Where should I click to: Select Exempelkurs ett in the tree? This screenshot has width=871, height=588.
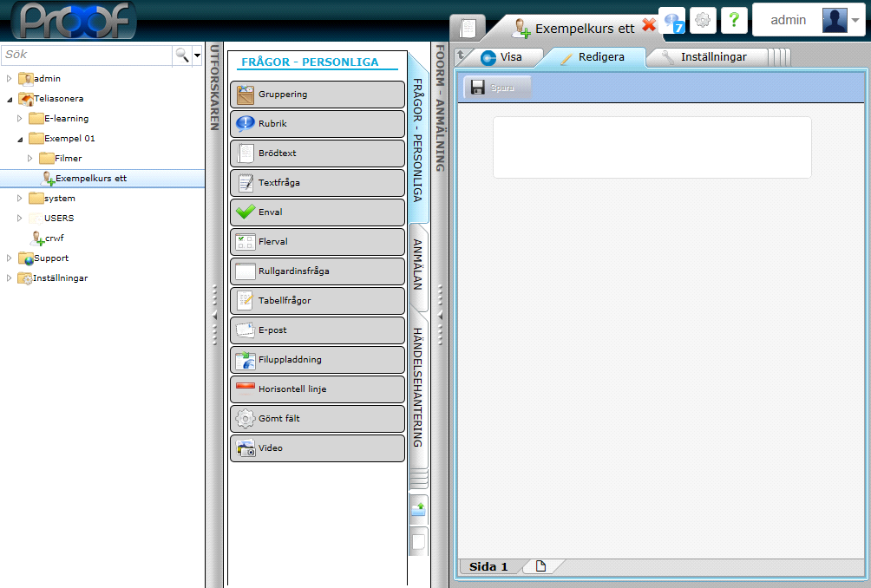90,179
